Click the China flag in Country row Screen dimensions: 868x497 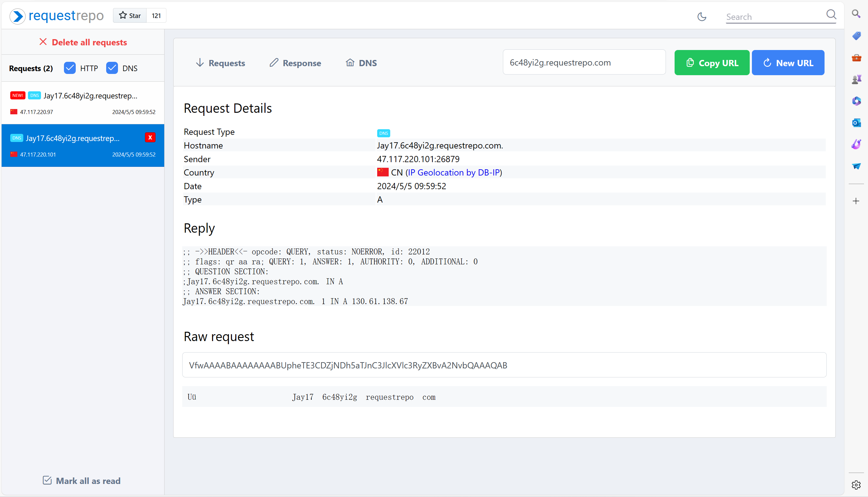pos(383,172)
